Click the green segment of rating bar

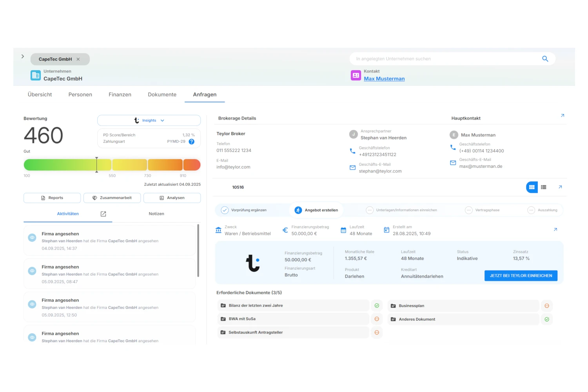pos(67,165)
